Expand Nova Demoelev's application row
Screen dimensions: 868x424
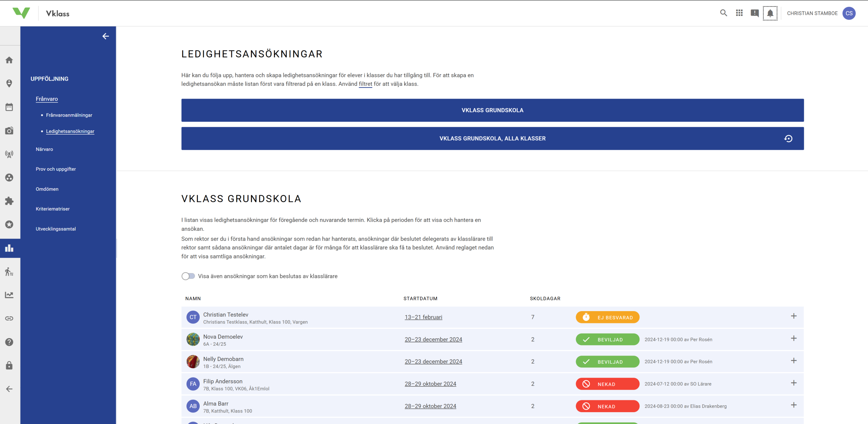click(x=794, y=338)
